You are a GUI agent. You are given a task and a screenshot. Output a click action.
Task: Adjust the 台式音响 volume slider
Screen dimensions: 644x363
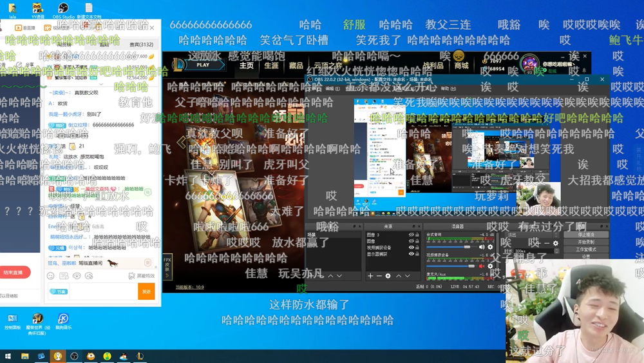click(x=451, y=247)
